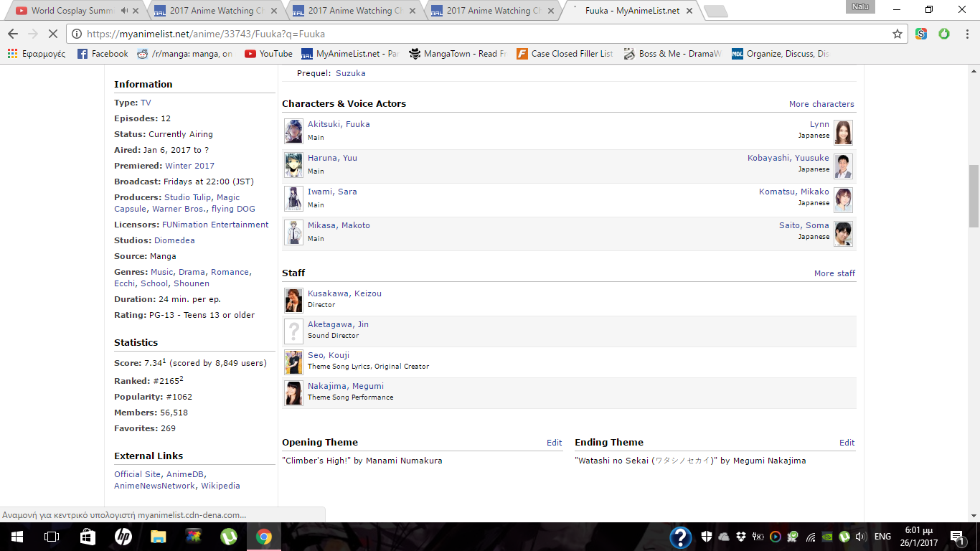Mute the World Cosplay Summit tab audio

(125, 11)
